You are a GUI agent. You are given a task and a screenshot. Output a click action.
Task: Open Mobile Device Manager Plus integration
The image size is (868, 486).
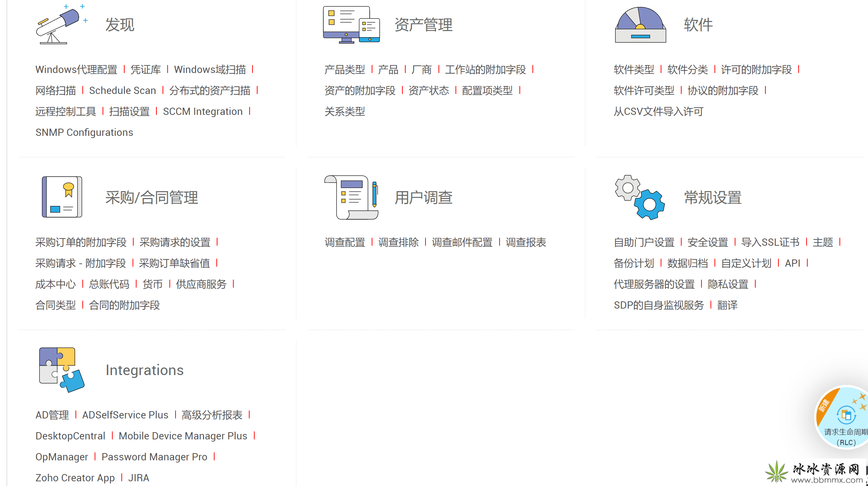pos(183,436)
